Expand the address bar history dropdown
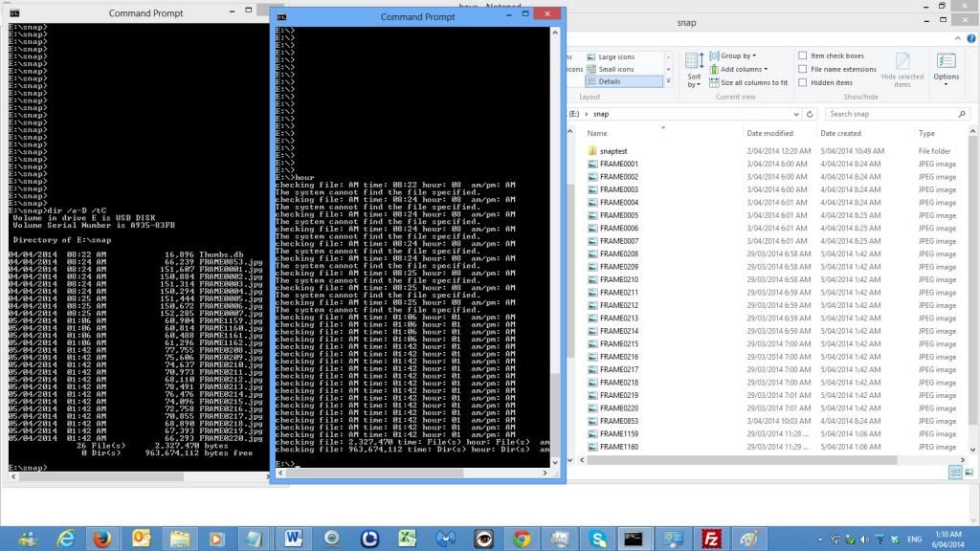 click(x=796, y=114)
